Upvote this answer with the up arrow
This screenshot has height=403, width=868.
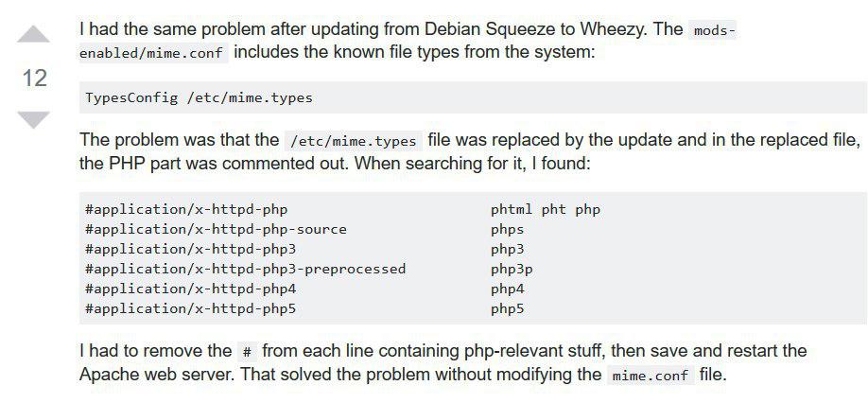click(34, 35)
